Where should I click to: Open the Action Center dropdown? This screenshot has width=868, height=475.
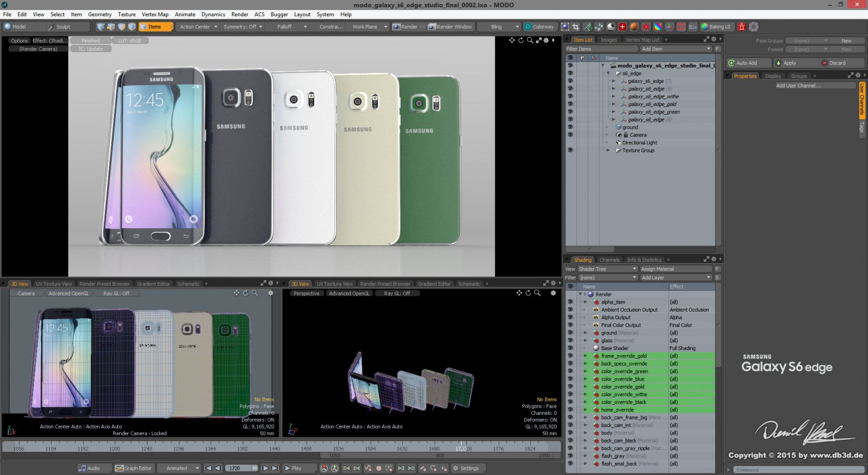point(198,27)
